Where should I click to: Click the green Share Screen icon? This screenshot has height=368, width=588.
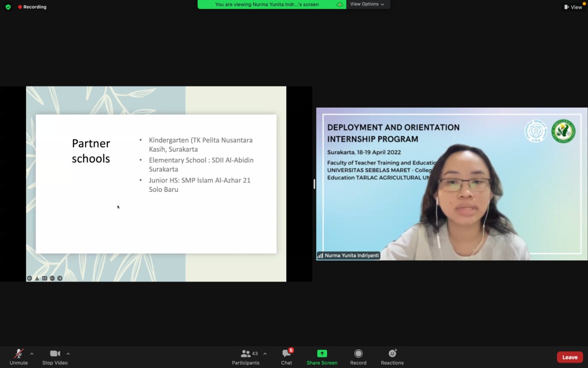(x=322, y=353)
